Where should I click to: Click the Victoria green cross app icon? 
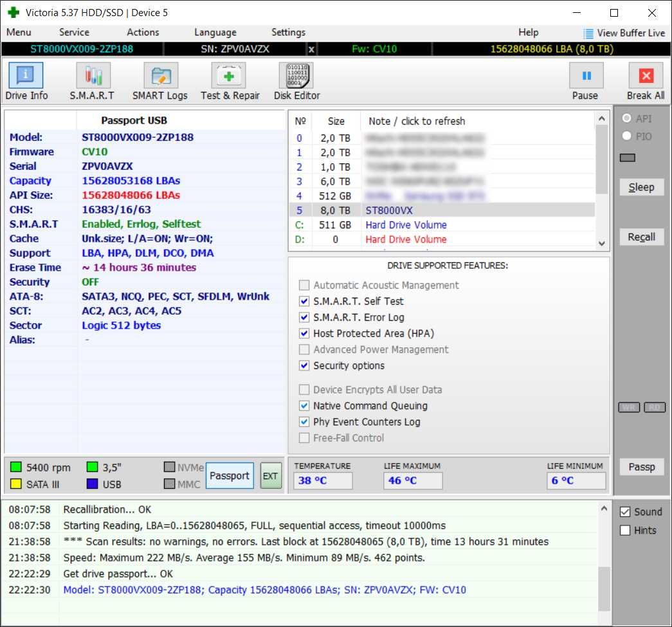click(14, 12)
